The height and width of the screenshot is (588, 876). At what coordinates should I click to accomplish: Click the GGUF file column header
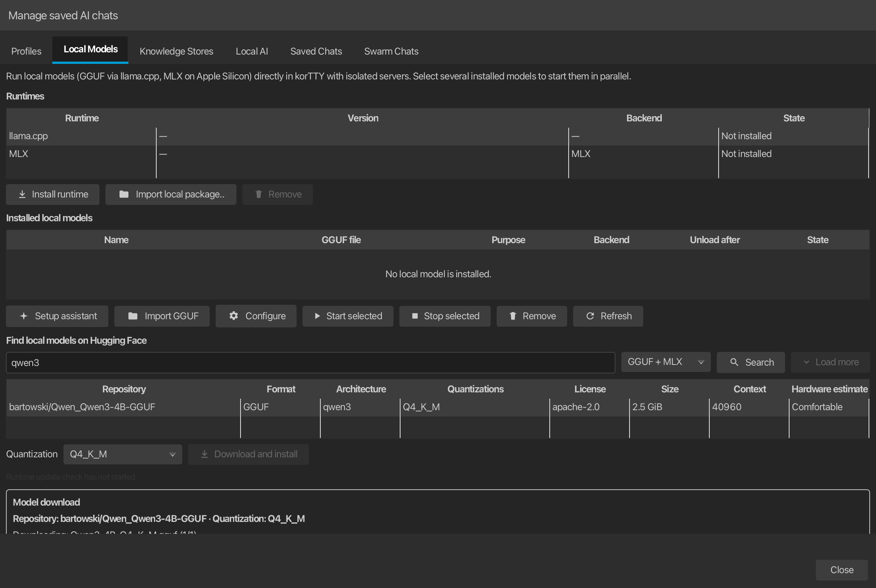341,240
